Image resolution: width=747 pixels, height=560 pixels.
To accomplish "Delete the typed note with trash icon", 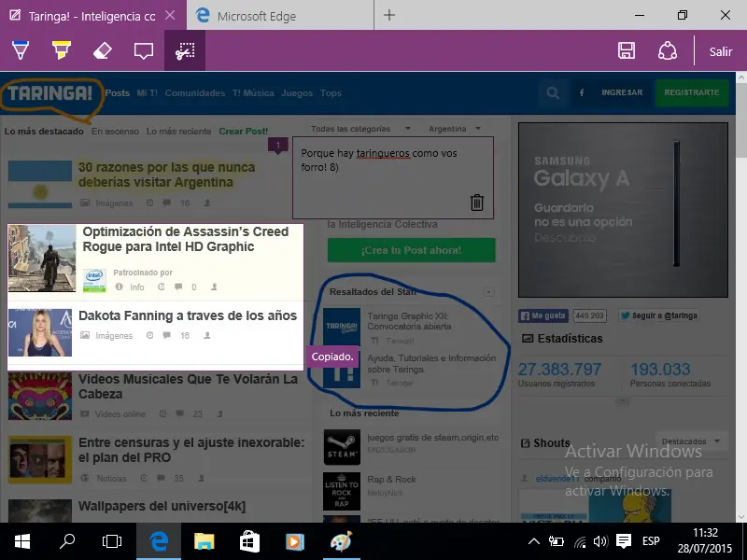I will pos(477,203).
